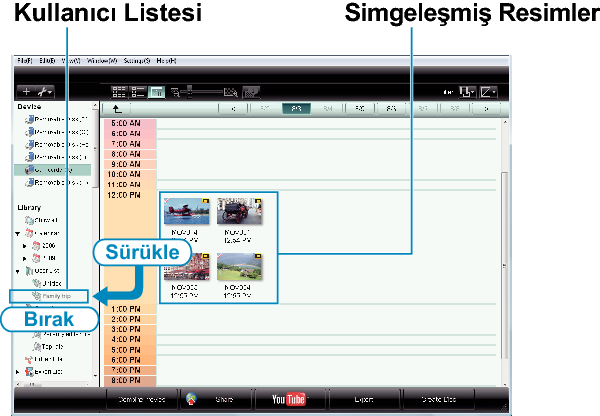Select the red seaplane thumbnail

pyautogui.click(x=187, y=211)
